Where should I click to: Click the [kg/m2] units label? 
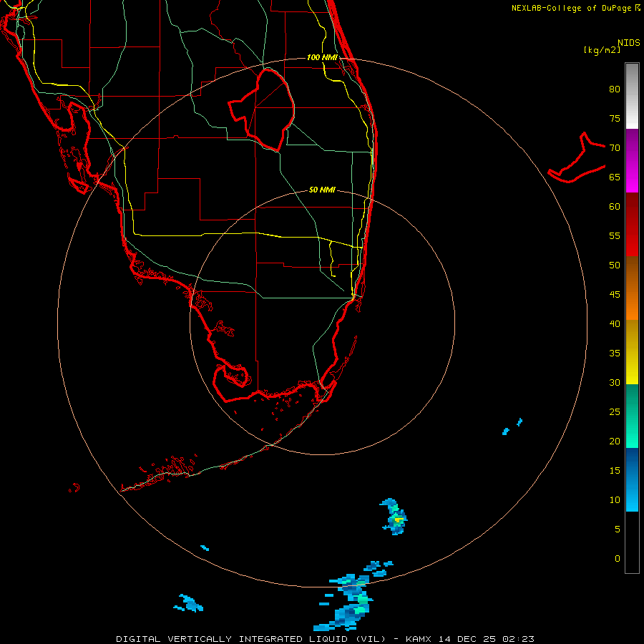coord(602,50)
